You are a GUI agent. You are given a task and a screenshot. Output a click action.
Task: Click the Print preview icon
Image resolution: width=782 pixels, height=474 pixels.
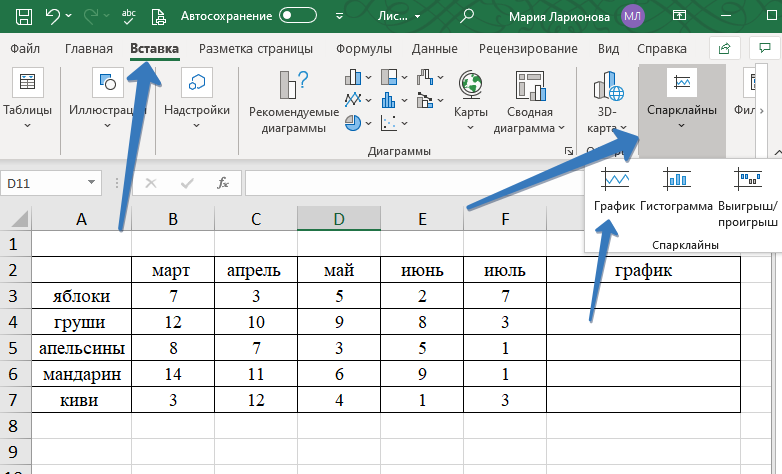pyautogui.click(x=158, y=16)
